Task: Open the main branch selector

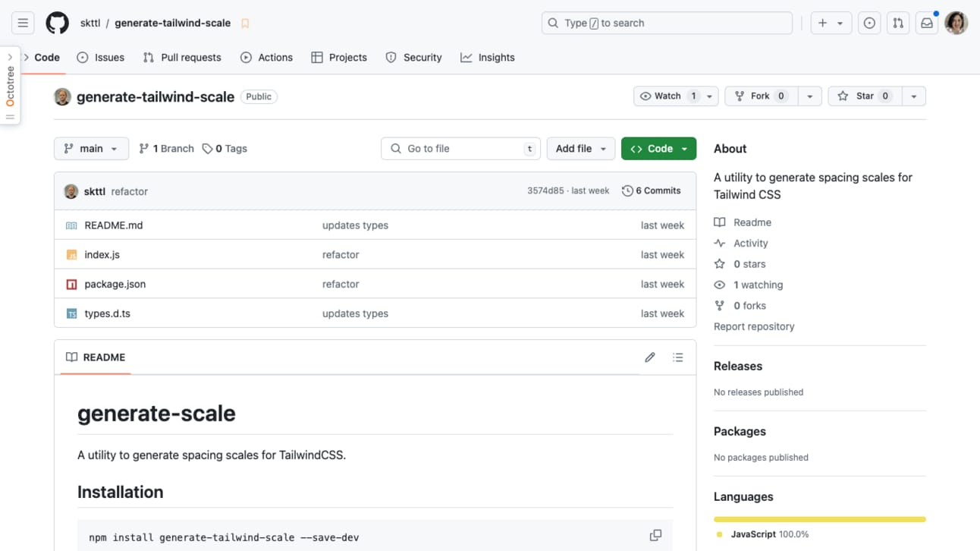Action: [x=91, y=149]
